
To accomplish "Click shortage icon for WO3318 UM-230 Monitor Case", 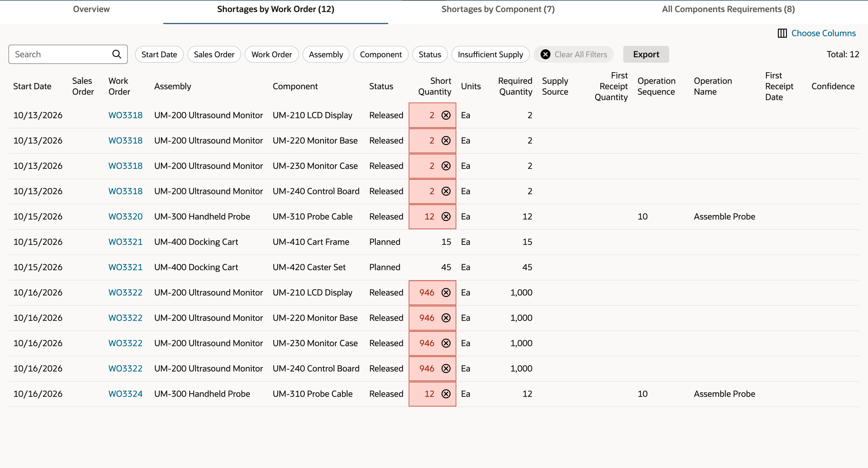I will click(x=446, y=166).
